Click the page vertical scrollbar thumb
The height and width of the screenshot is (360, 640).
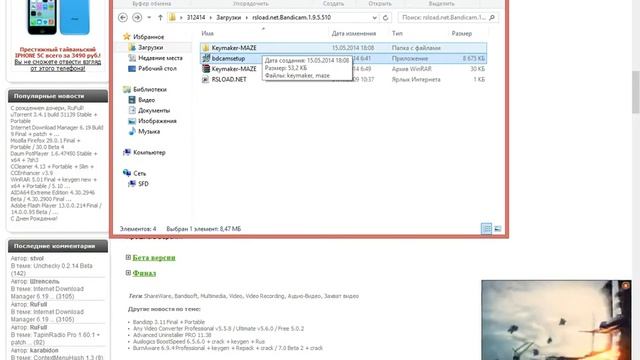click(636, 92)
